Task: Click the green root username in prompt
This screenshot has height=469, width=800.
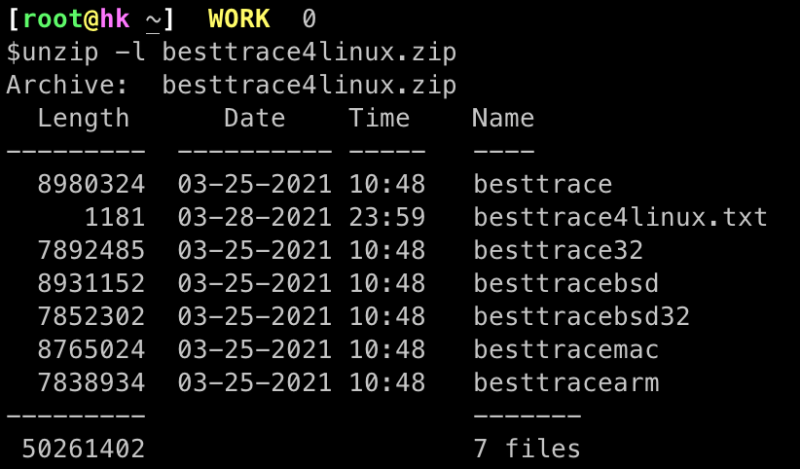Action: tap(53, 19)
